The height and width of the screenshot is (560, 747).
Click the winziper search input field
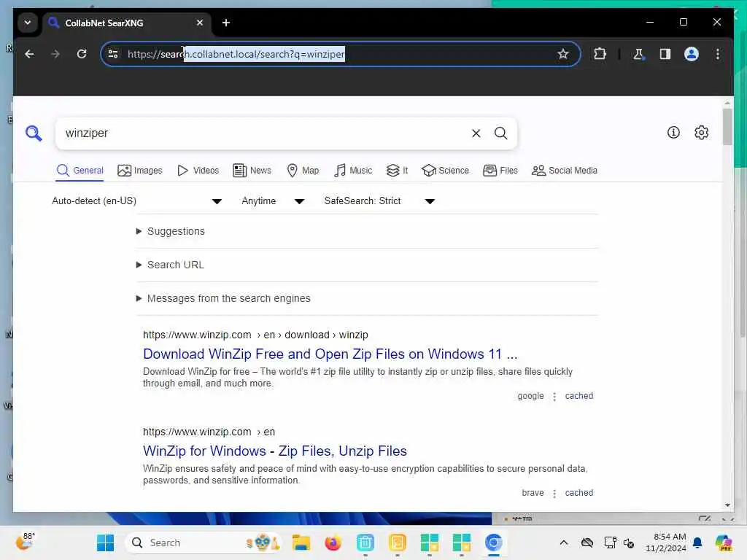pos(262,133)
